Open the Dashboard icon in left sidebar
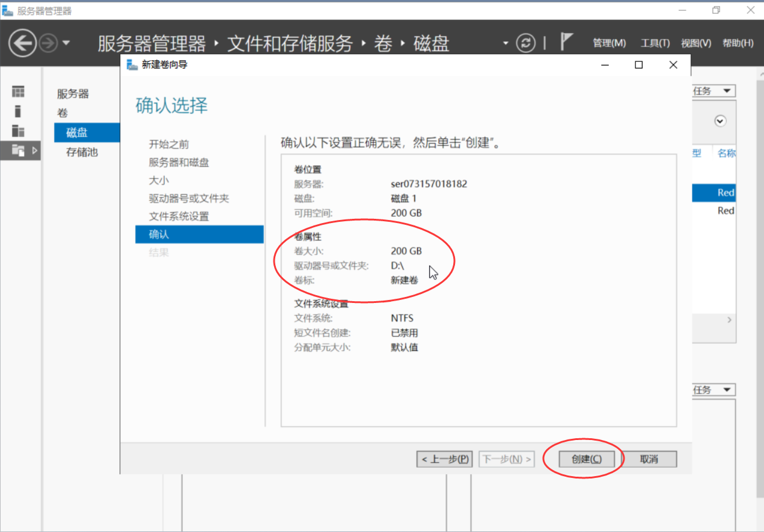Image resolution: width=764 pixels, height=532 pixels. [x=19, y=91]
